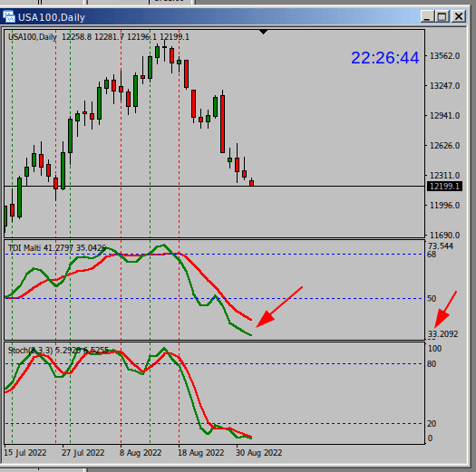476x472 pixels.
Task: Close the USA100,Daily chart window
Action: pyautogui.click(x=459, y=16)
